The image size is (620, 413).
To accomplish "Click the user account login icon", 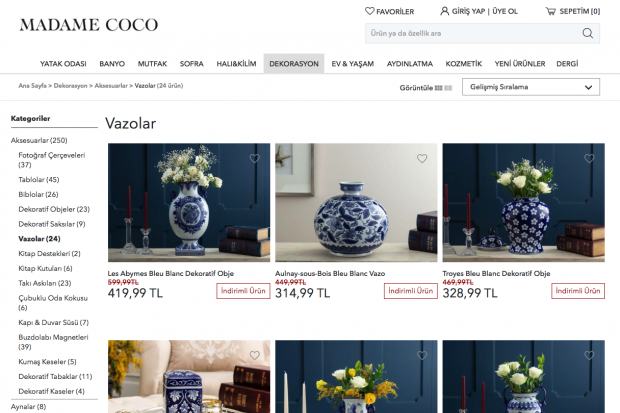I will tap(444, 11).
